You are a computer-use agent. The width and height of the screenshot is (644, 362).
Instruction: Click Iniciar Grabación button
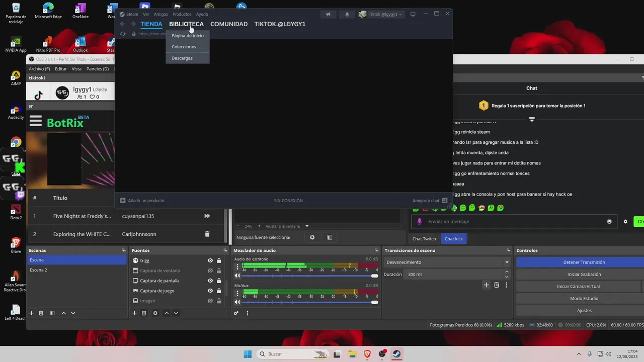coord(584,274)
